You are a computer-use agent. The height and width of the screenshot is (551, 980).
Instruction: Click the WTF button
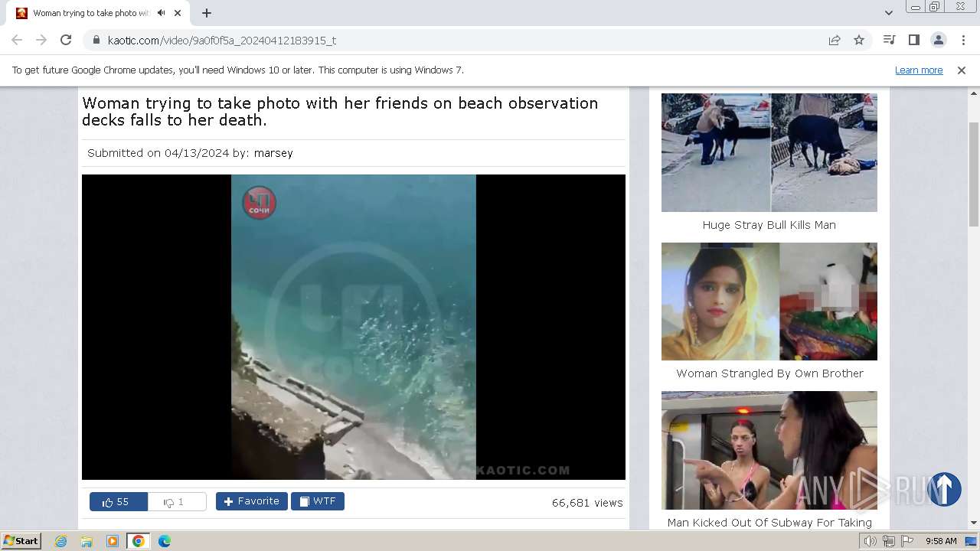tap(318, 501)
